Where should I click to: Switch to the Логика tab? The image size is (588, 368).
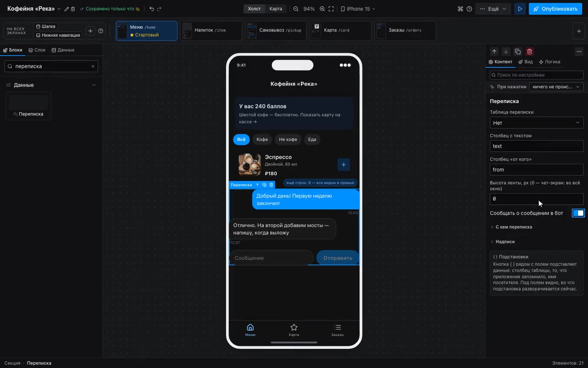point(549,62)
